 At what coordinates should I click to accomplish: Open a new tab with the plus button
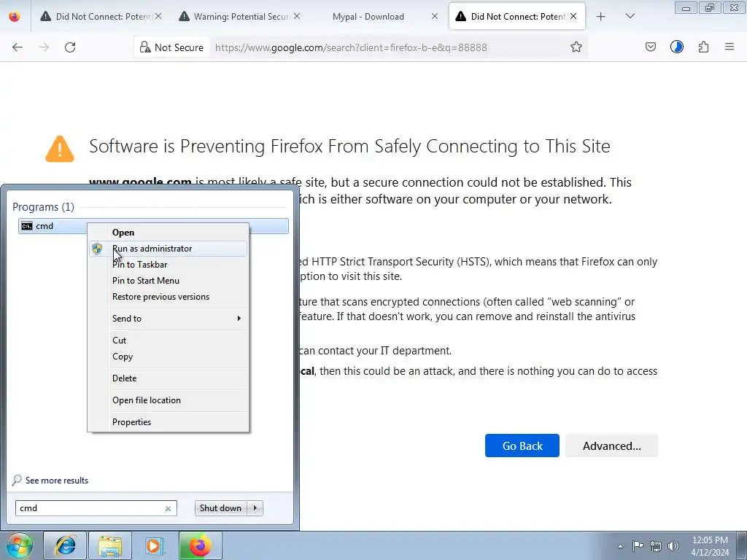tap(601, 17)
